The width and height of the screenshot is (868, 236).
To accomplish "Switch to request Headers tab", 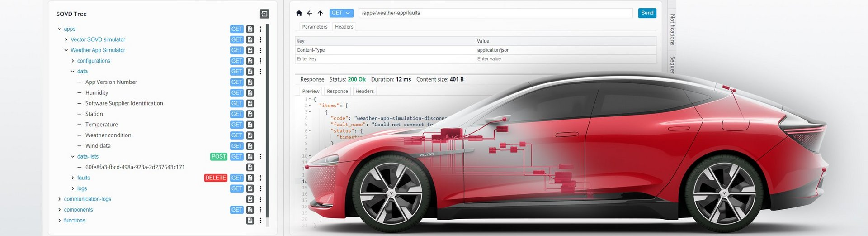I will [344, 27].
